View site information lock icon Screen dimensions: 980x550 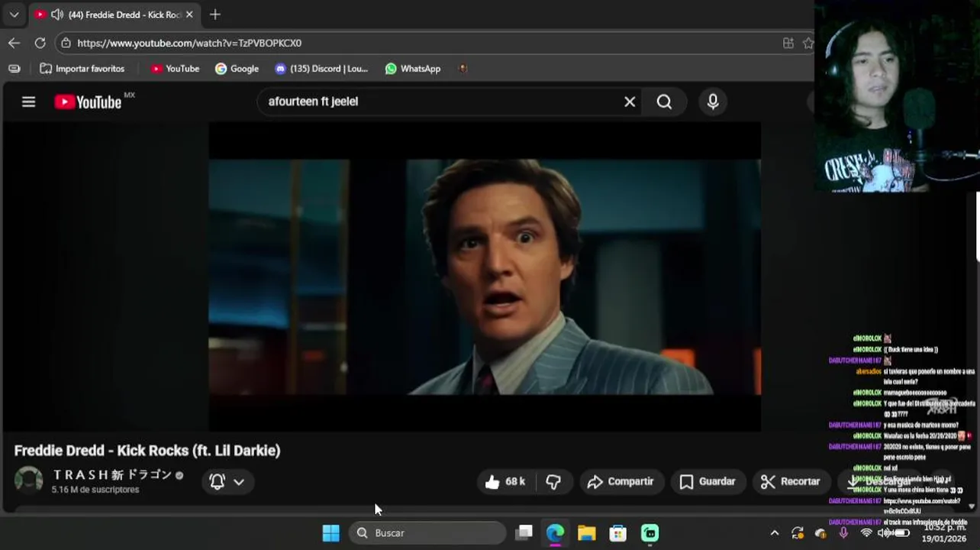pyautogui.click(x=66, y=43)
